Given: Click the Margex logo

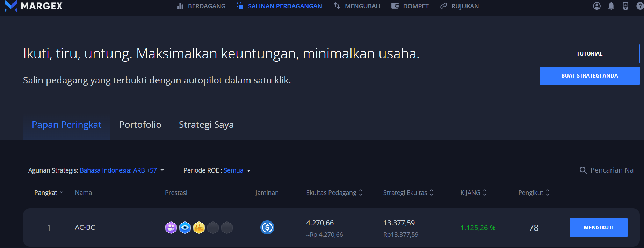Looking at the screenshot, I should [x=34, y=6].
